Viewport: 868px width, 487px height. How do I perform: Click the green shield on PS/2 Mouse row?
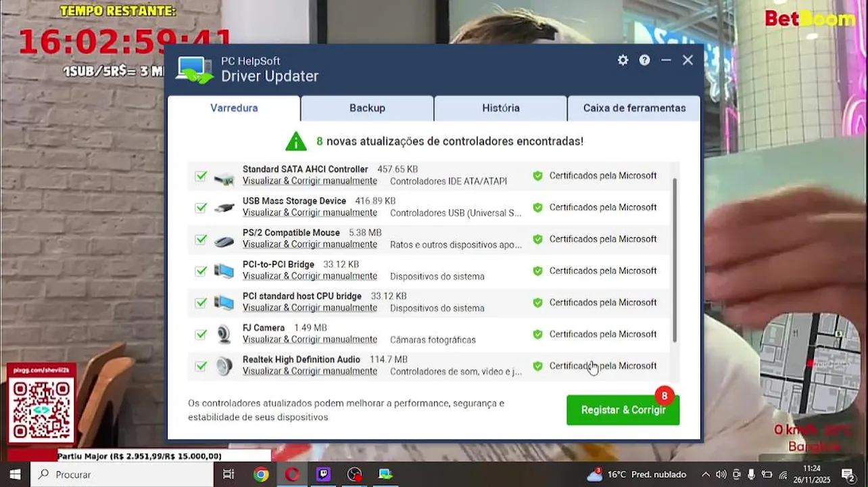[x=537, y=239]
